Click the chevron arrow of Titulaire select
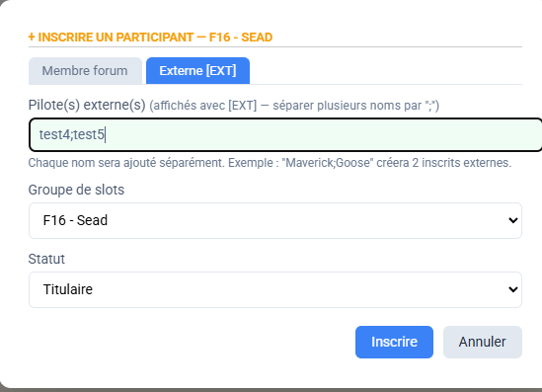Viewport: 542px width, 392px height. tap(513, 289)
